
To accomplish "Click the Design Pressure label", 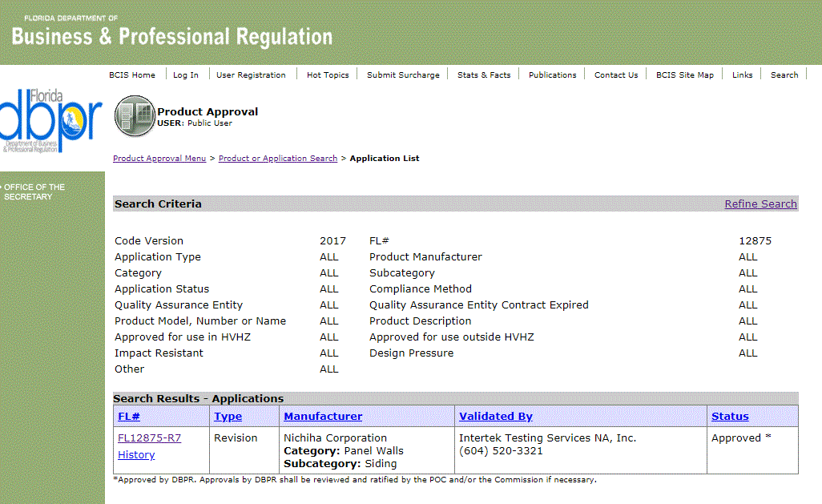I will pyautogui.click(x=412, y=353).
